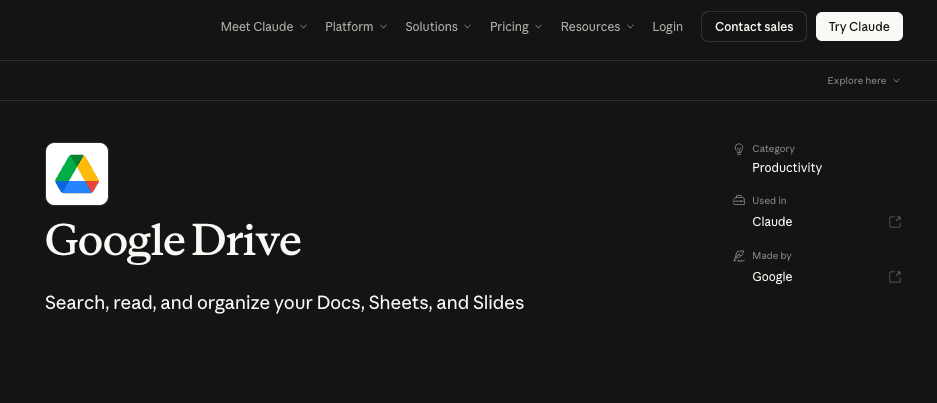Click the Productivity category value
The height and width of the screenshot is (403, 937).
pos(787,168)
